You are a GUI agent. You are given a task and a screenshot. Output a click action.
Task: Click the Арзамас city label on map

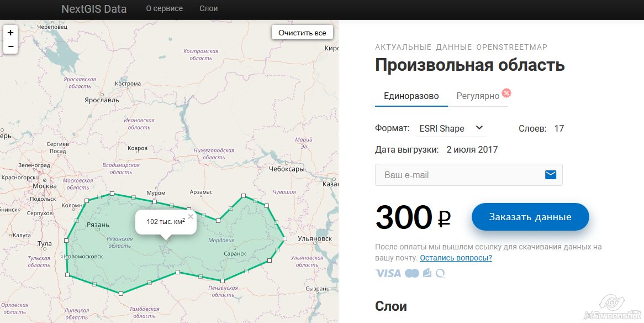201,192
